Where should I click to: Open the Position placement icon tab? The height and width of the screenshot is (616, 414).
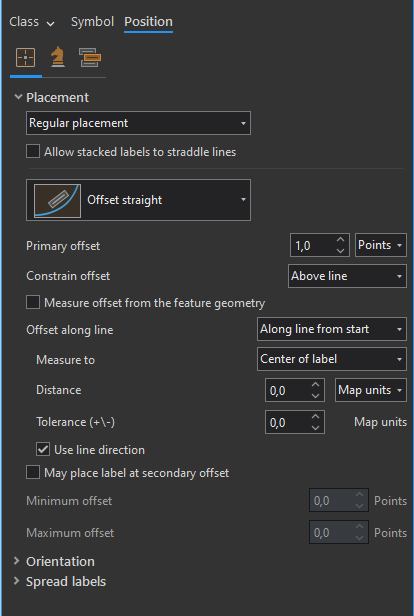(x=26, y=58)
